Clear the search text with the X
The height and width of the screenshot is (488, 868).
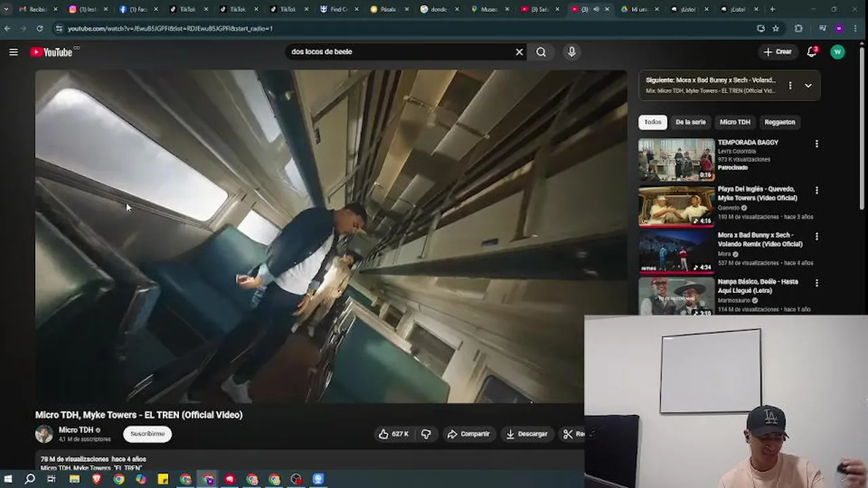519,52
